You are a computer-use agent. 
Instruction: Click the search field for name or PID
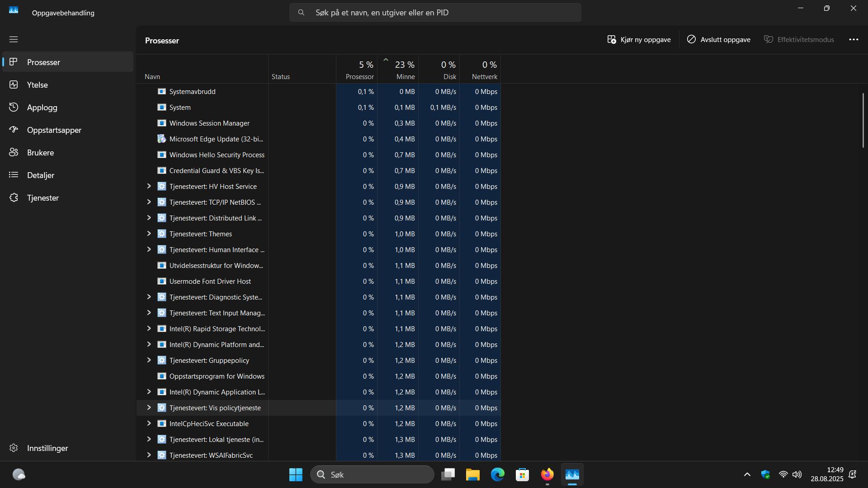pyautogui.click(x=435, y=13)
